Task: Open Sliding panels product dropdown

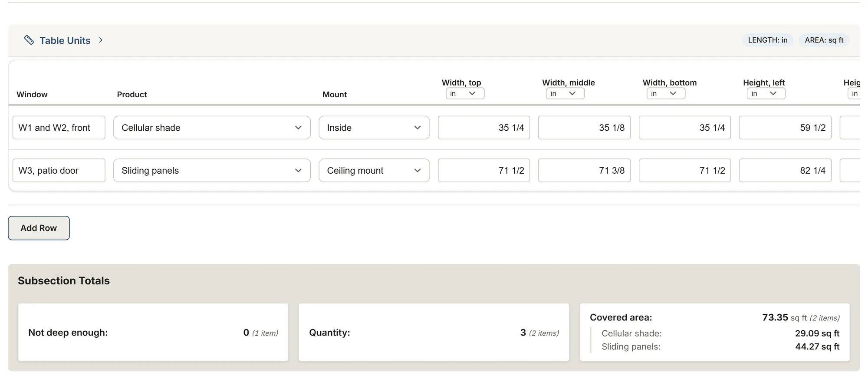Action: 212,170
